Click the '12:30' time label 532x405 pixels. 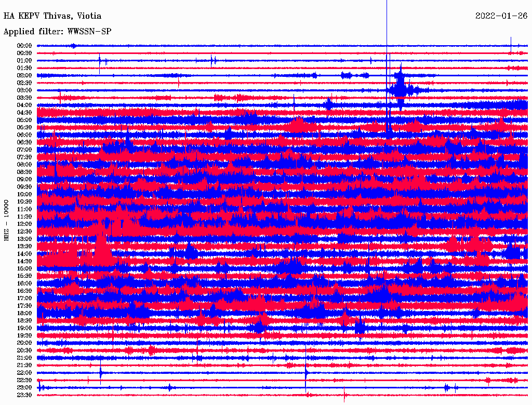24,232
